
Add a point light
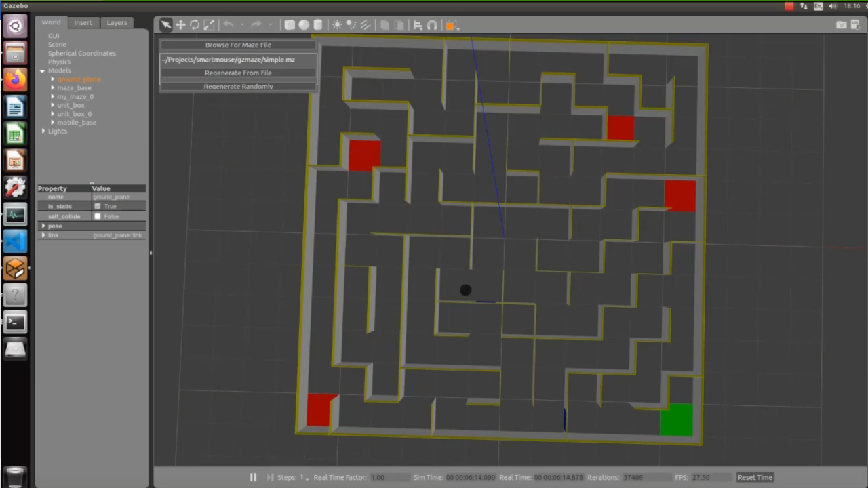(x=337, y=25)
